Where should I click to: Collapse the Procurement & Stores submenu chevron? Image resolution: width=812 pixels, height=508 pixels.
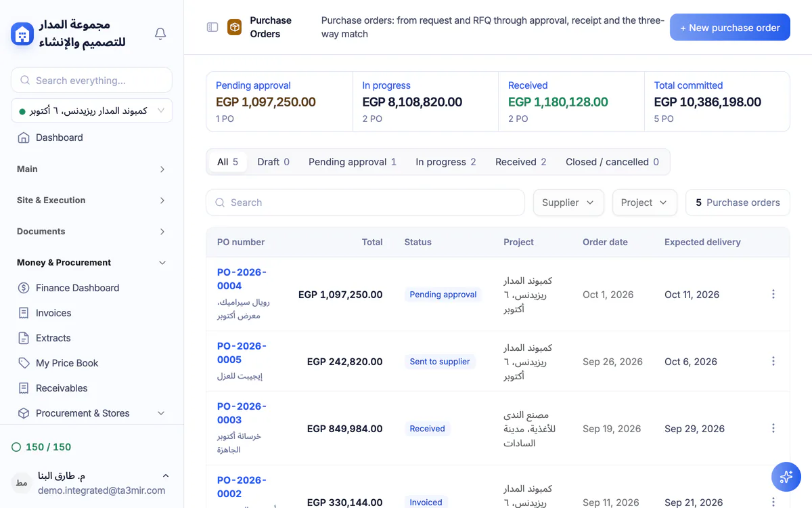[x=161, y=413]
